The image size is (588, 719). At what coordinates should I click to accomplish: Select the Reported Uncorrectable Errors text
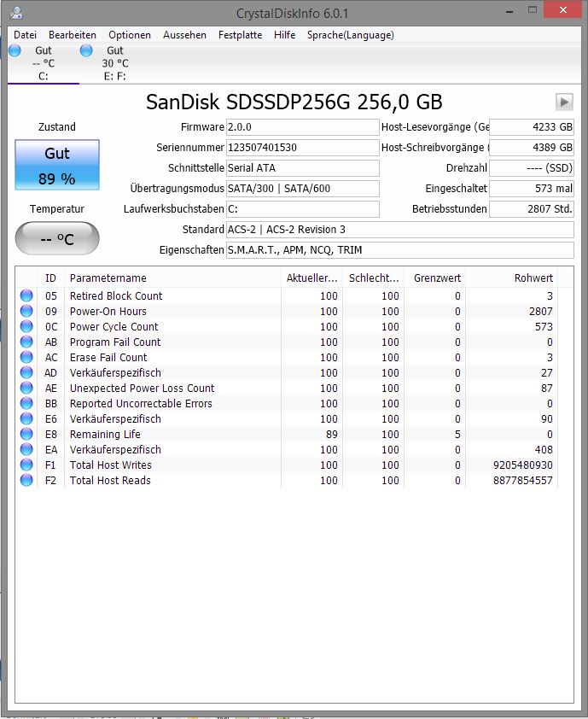tap(141, 404)
